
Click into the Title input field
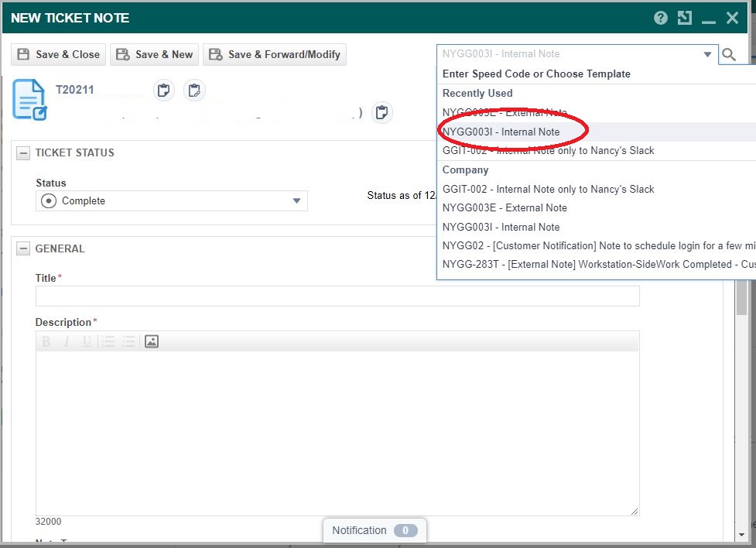(x=337, y=296)
